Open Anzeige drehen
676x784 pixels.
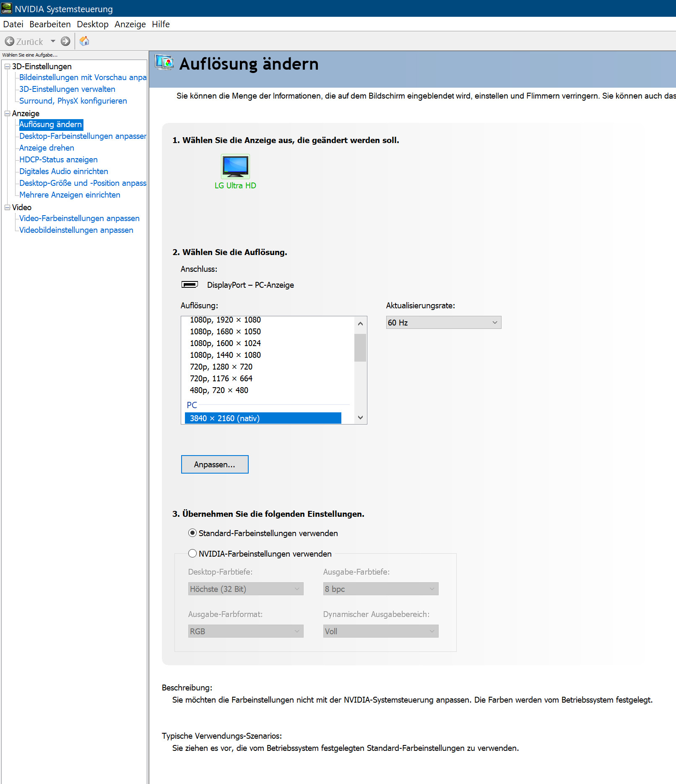coord(47,148)
